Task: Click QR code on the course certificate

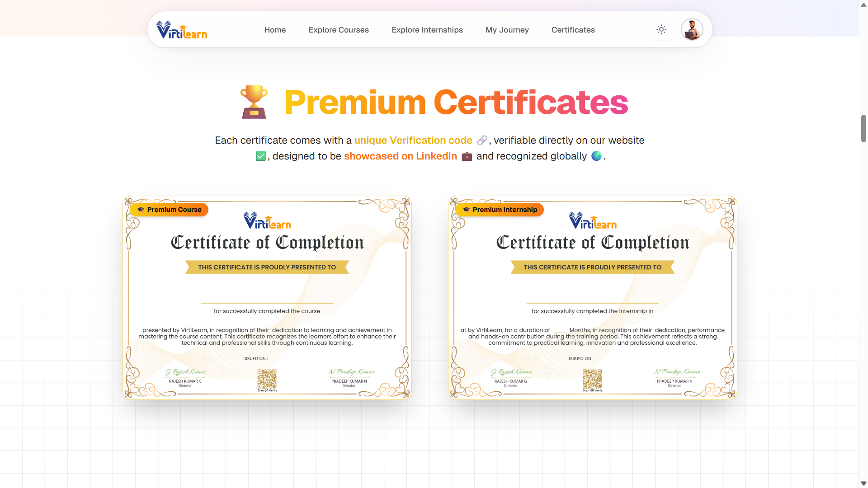Action: click(267, 379)
